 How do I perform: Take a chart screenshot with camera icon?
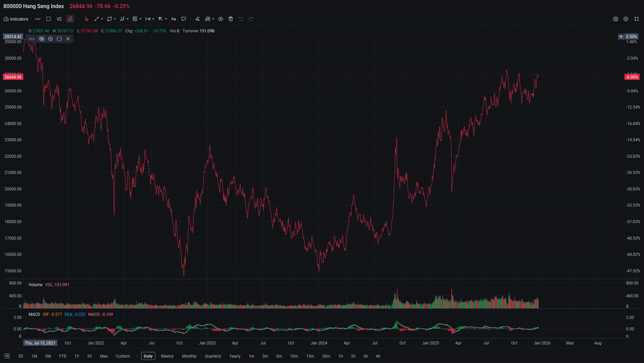(x=616, y=19)
